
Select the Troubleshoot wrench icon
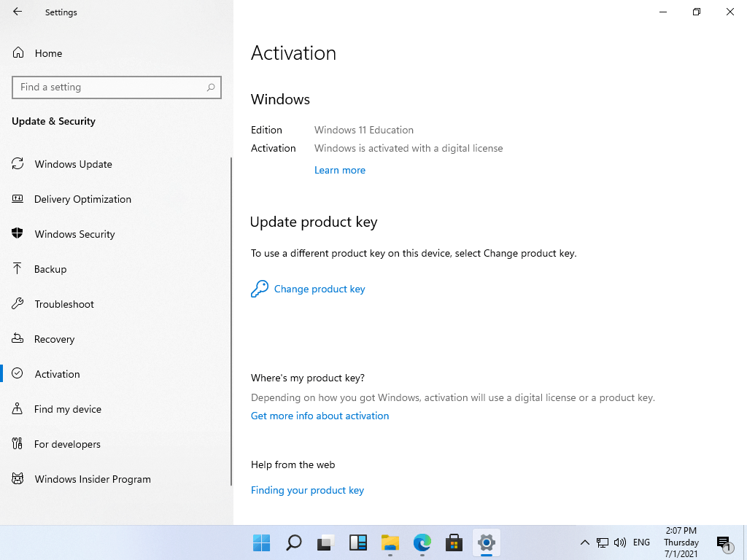click(x=18, y=304)
